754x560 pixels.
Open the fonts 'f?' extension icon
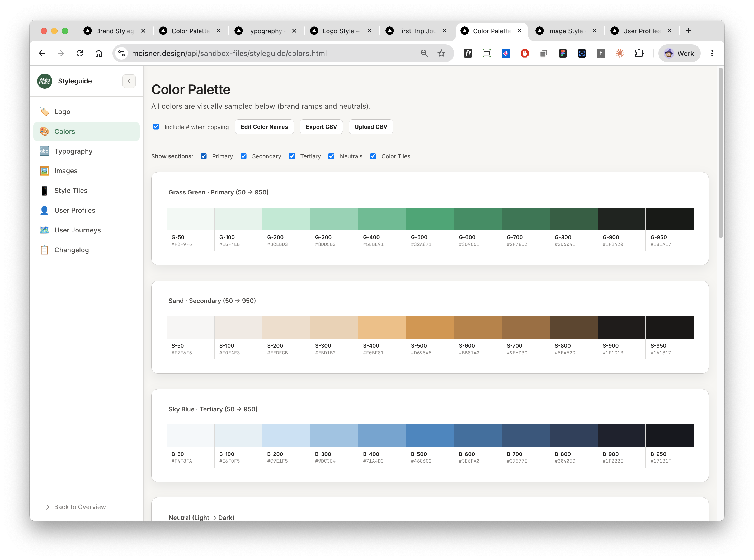coord(468,53)
